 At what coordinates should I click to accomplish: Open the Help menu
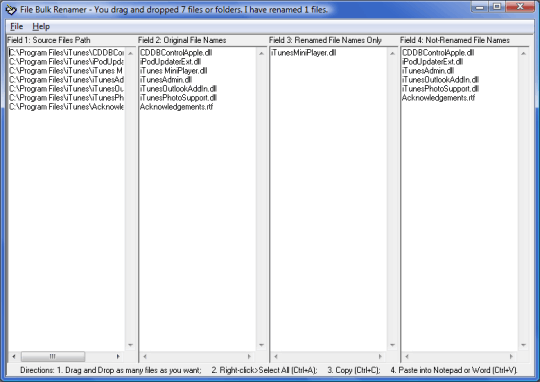click(x=41, y=27)
